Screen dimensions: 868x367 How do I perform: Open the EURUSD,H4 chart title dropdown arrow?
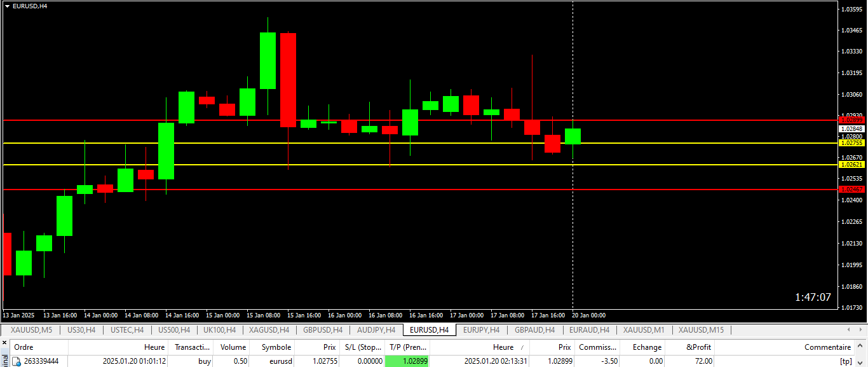click(x=7, y=6)
